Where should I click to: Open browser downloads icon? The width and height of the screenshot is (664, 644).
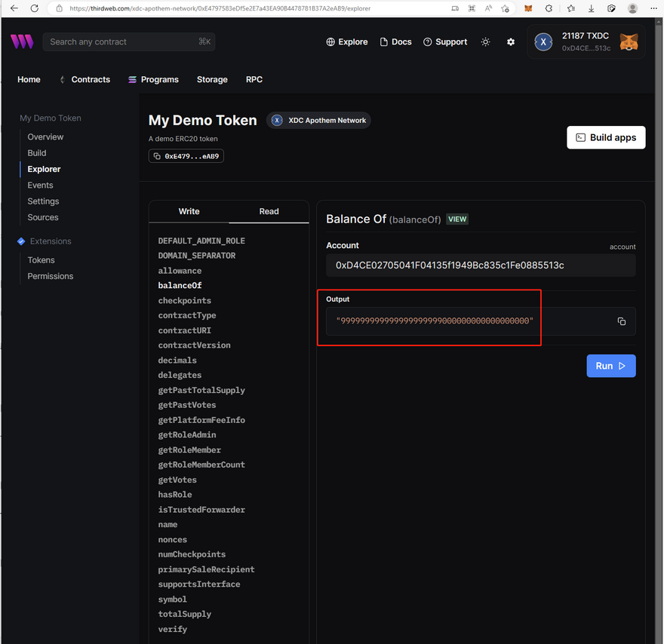tap(591, 8)
